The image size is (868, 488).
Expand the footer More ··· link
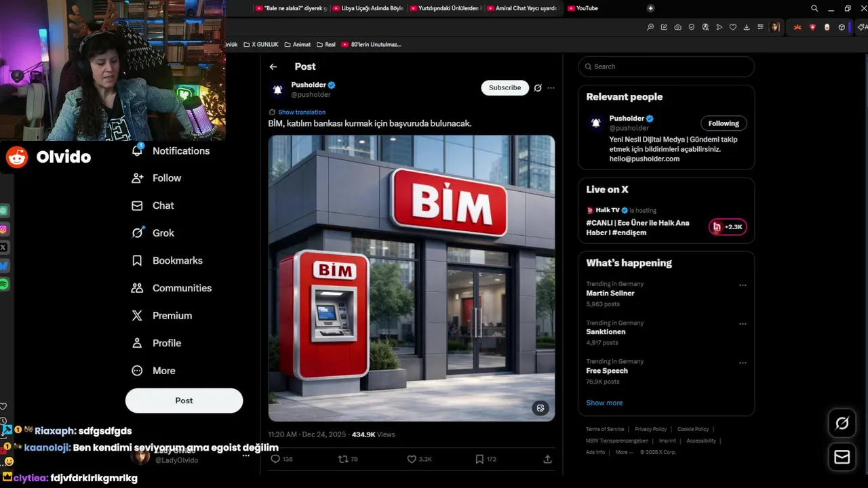coord(624,452)
